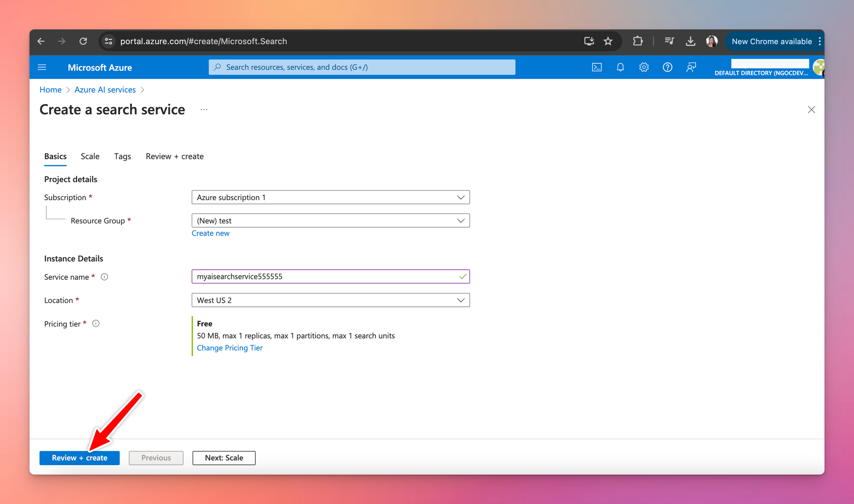Click DEFAULT DIRECTORY account label
854x504 pixels.
coord(761,73)
